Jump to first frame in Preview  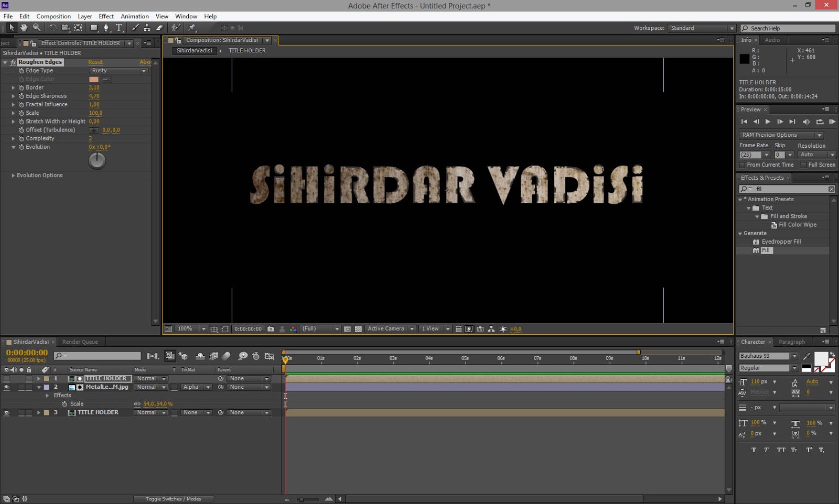click(x=744, y=122)
